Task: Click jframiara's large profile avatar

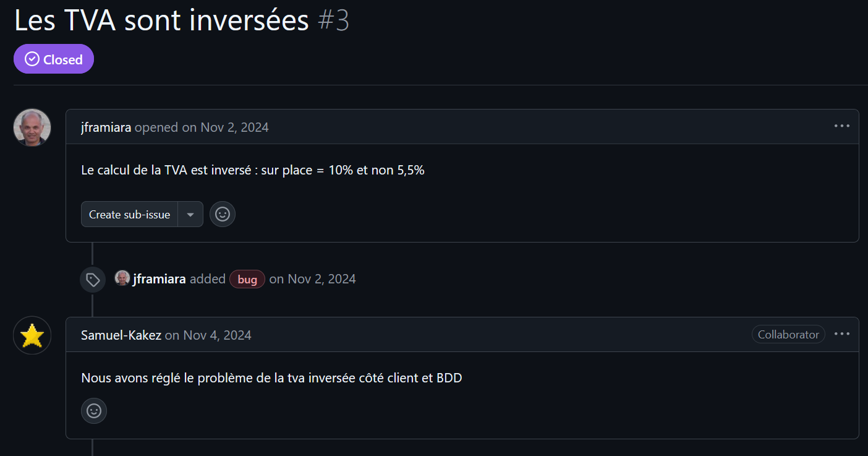Action: click(32, 127)
